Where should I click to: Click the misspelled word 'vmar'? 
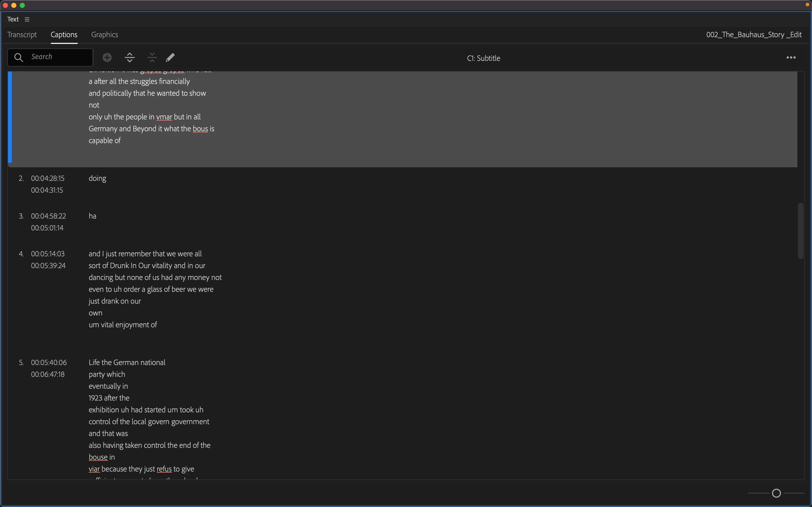tap(164, 117)
